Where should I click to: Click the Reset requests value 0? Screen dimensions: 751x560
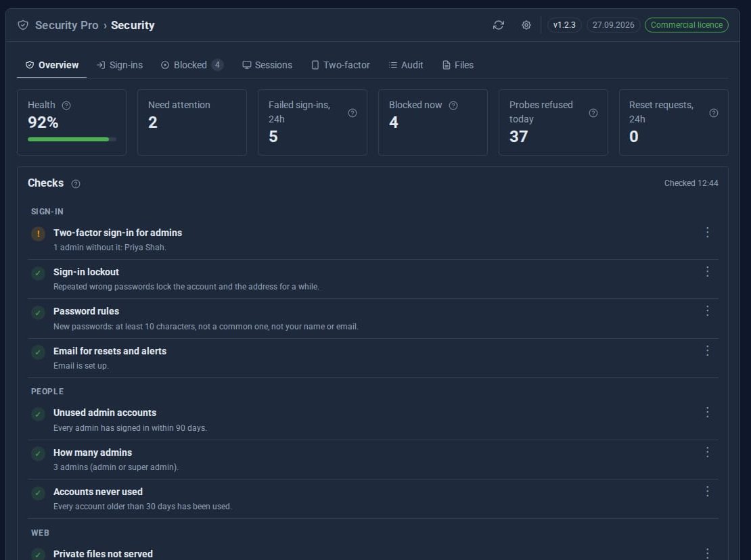[x=634, y=137]
